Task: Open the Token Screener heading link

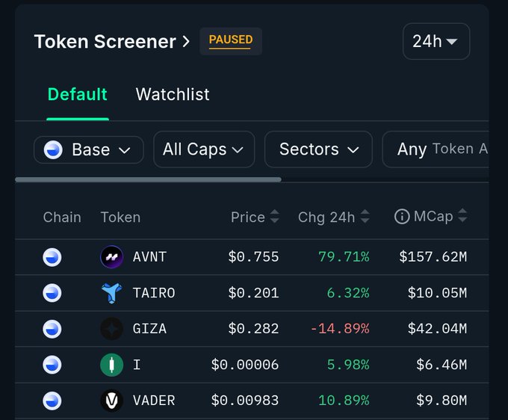Action: click(x=112, y=42)
